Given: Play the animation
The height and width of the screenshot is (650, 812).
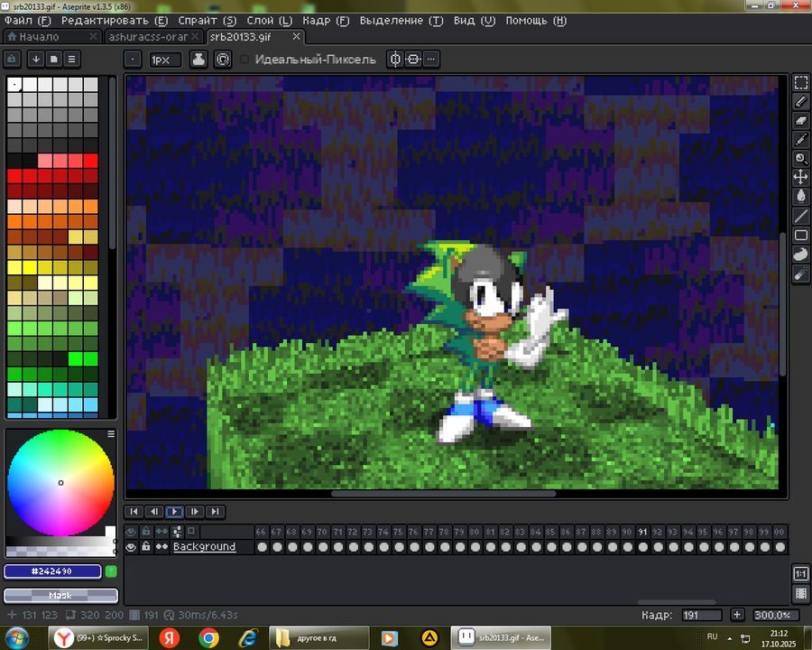Looking at the screenshot, I should click(x=174, y=512).
